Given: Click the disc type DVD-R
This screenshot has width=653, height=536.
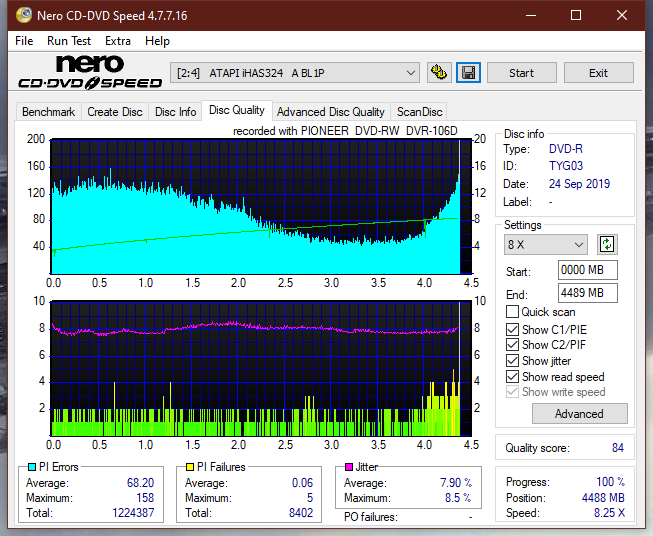Looking at the screenshot, I should tap(566, 149).
